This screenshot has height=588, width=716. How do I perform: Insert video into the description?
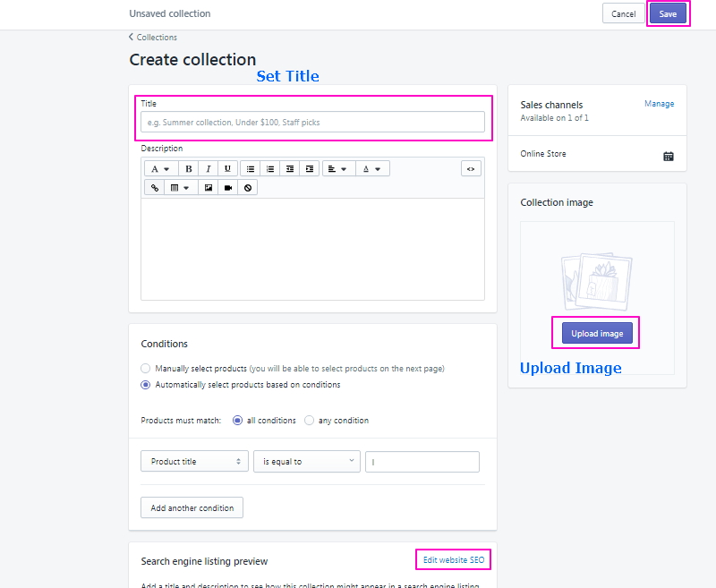(x=228, y=188)
